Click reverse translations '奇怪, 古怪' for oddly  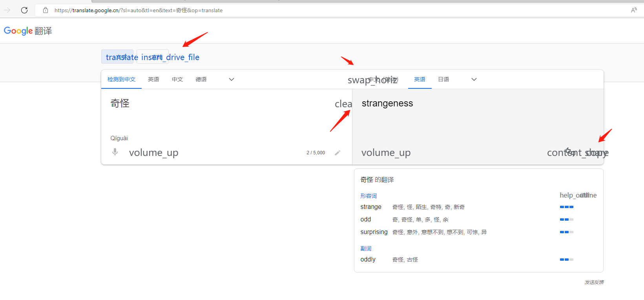405,260
